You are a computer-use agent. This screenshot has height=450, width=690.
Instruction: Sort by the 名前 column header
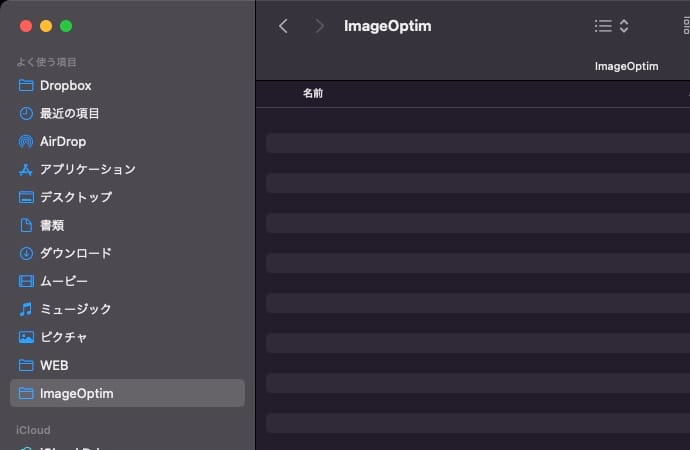[x=313, y=94]
